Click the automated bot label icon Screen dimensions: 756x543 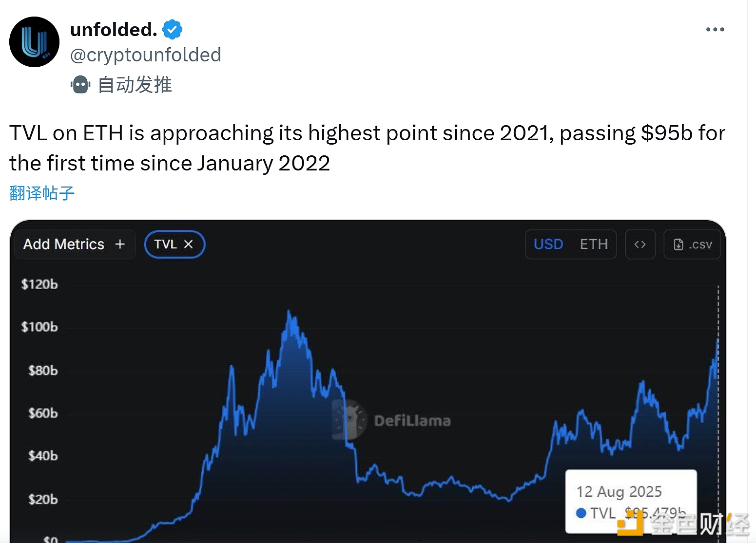80,85
